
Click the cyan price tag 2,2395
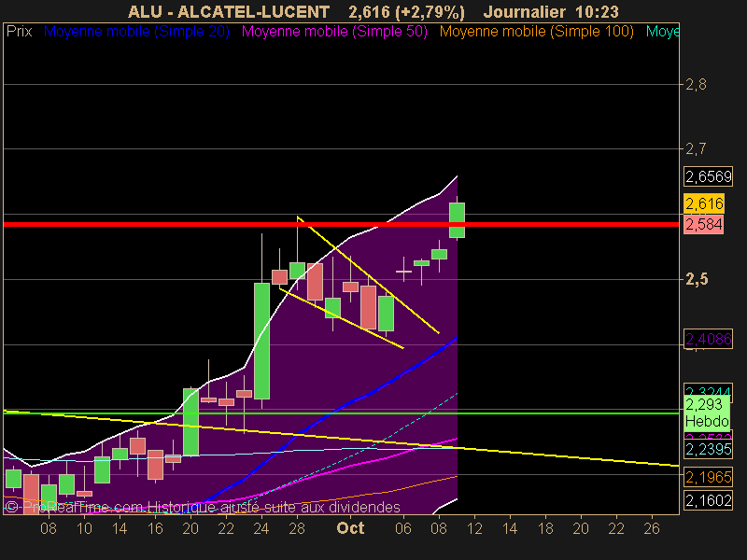[x=708, y=449]
